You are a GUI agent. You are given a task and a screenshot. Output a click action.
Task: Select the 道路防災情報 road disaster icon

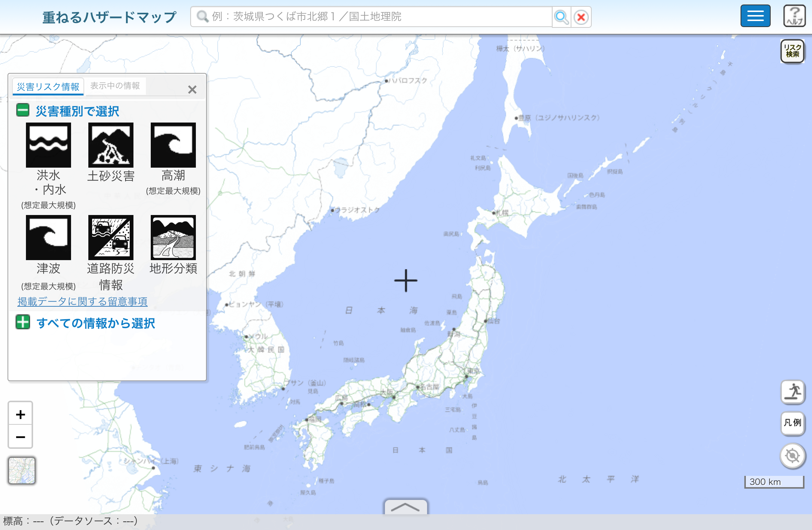pos(111,238)
